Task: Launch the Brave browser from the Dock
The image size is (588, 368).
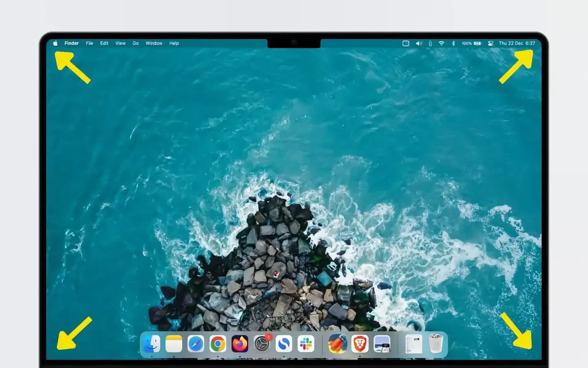Action: (x=360, y=344)
